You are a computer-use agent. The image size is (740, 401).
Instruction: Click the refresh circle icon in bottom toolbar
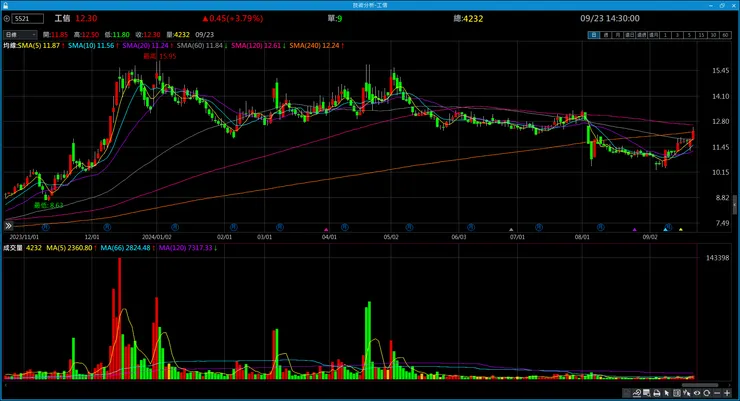[x=706, y=393]
